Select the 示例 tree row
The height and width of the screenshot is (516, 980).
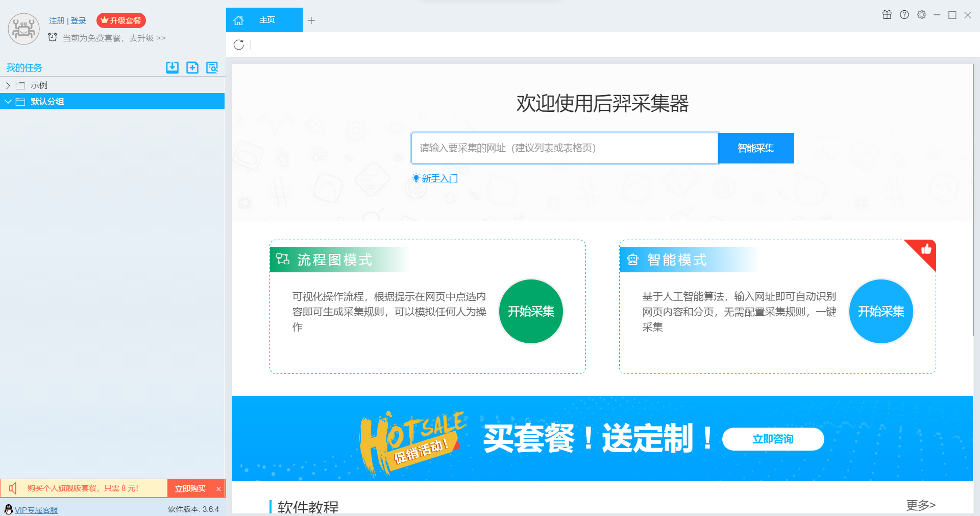coord(112,85)
